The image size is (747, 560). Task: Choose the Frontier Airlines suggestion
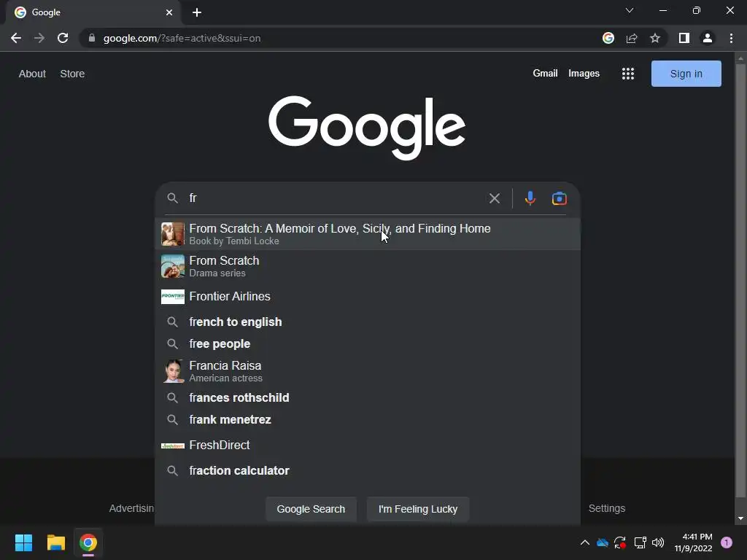click(368, 296)
